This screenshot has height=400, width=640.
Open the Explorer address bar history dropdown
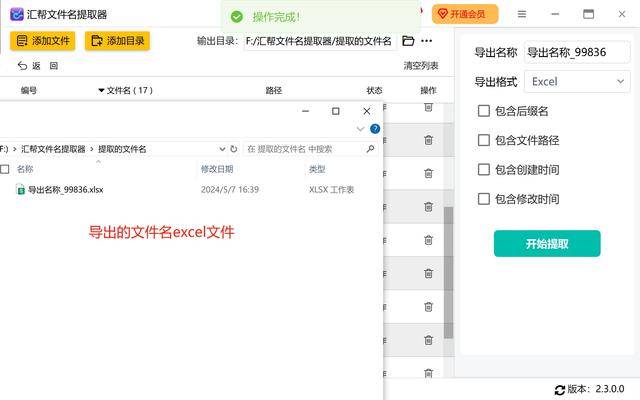coord(222,149)
